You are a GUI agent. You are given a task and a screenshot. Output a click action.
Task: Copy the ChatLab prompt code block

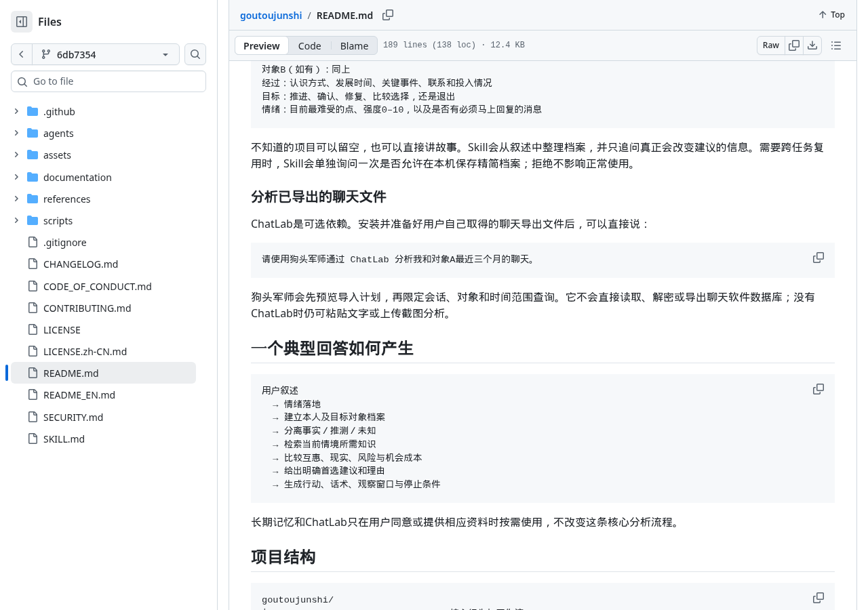click(x=818, y=258)
